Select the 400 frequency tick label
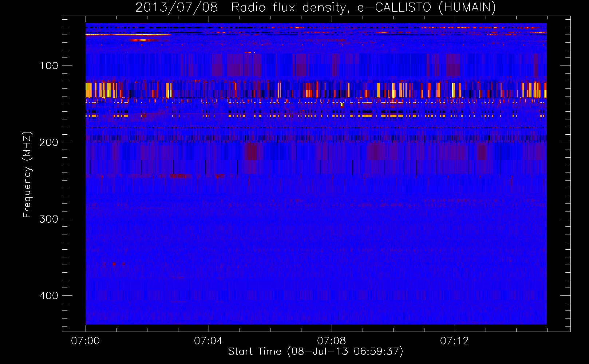Screen dimensions: 589x364 click(49, 296)
